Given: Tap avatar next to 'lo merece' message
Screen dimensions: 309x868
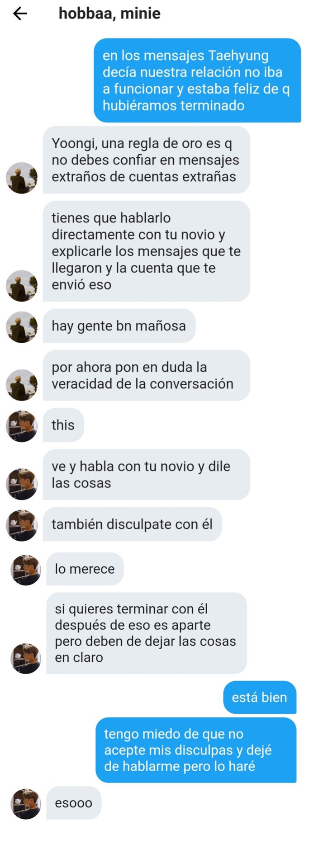Looking at the screenshot, I should coord(26,570).
